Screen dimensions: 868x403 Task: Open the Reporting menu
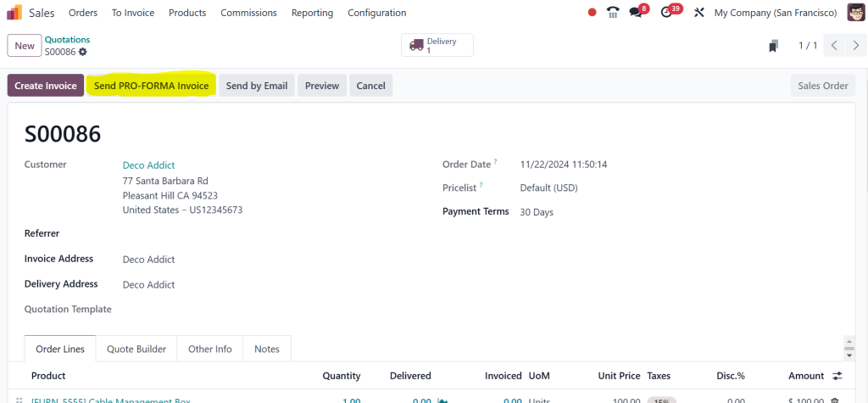(x=312, y=13)
